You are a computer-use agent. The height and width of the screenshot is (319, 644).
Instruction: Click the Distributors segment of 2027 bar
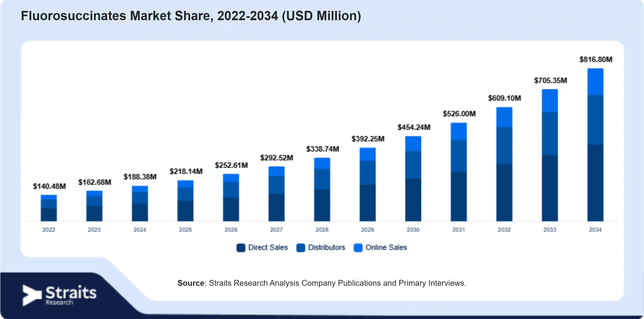(x=277, y=185)
